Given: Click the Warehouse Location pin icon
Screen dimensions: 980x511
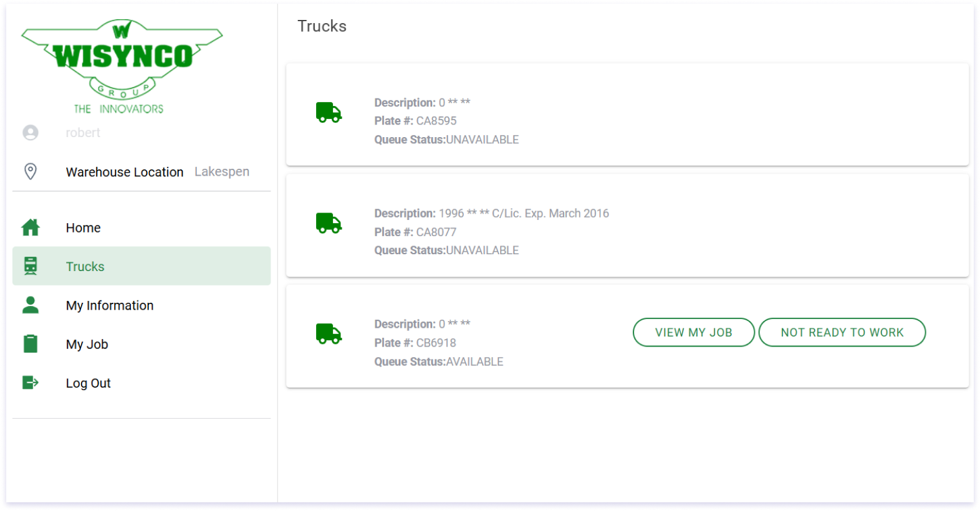Looking at the screenshot, I should point(31,171).
